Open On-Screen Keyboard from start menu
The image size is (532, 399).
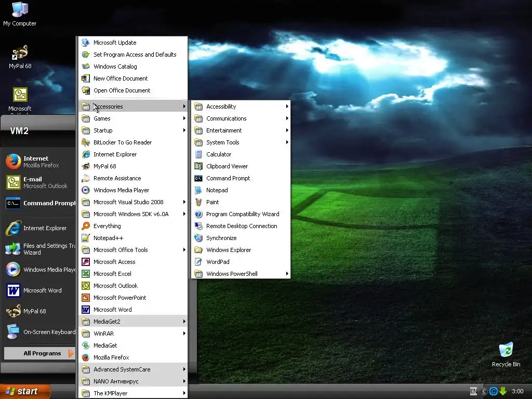point(39,332)
